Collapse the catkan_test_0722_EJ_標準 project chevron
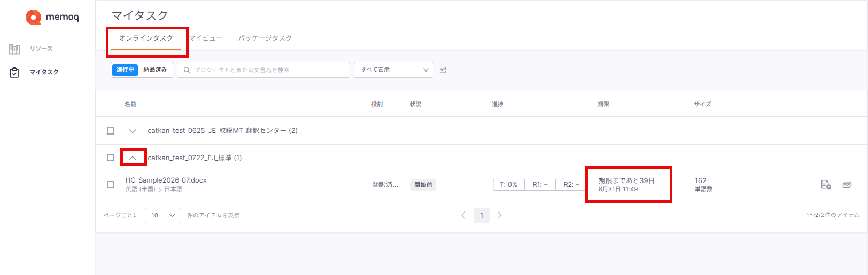868x275 pixels. 133,158
